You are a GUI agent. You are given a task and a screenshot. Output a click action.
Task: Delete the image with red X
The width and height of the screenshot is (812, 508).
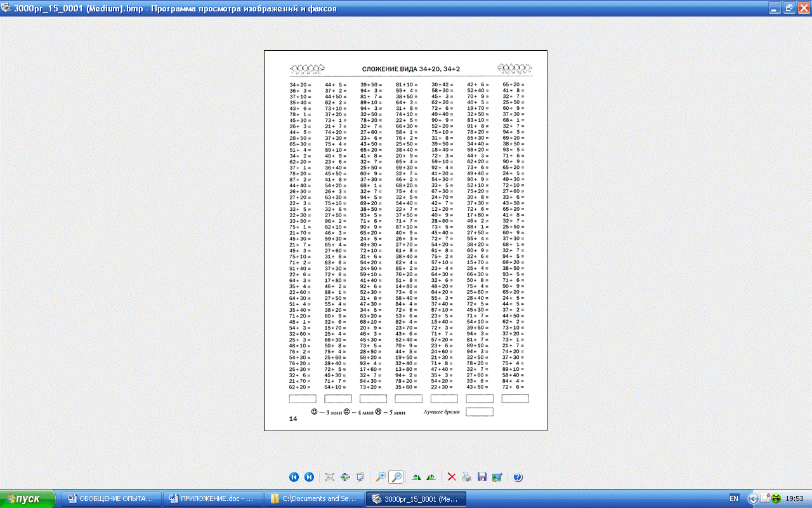pyautogui.click(x=452, y=477)
